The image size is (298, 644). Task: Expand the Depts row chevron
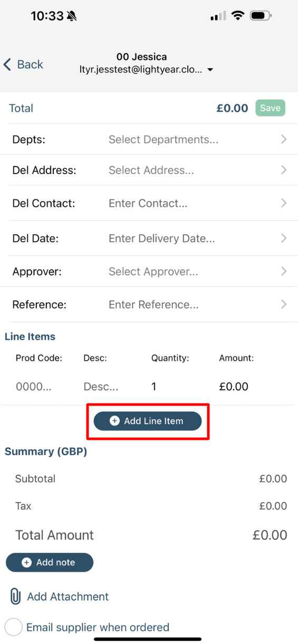point(284,139)
